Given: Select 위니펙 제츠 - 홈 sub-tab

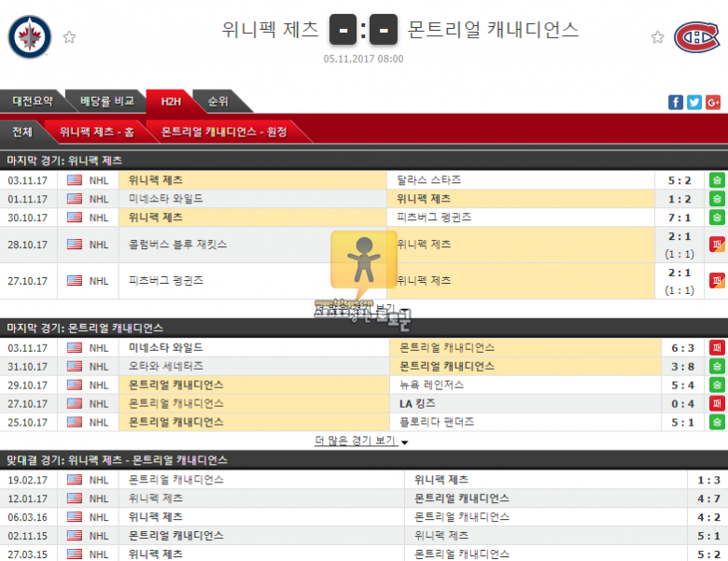Looking at the screenshot, I should 96,132.
